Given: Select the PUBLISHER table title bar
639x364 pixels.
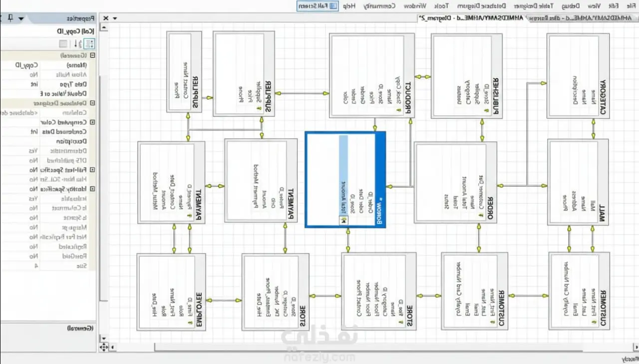Looking at the screenshot, I should pyautogui.click(x=496, y=76).
